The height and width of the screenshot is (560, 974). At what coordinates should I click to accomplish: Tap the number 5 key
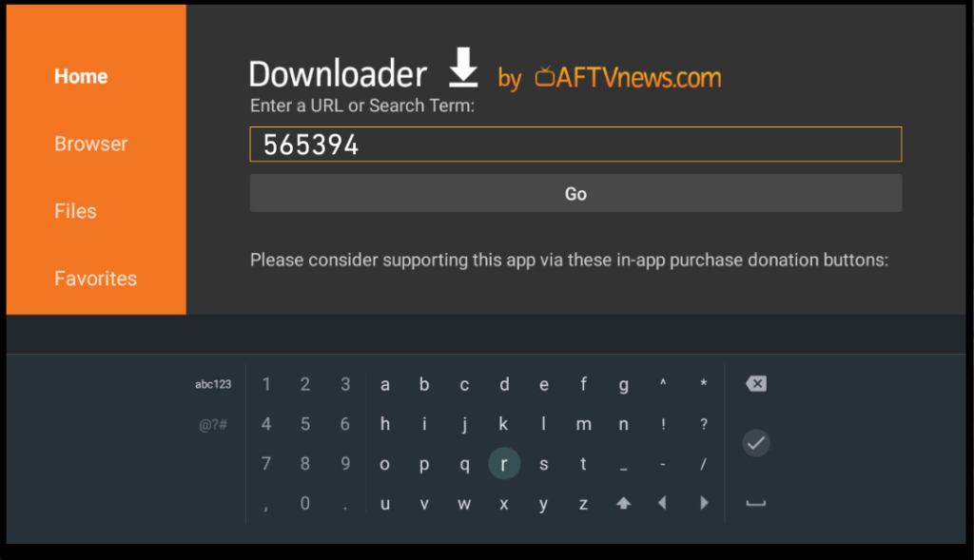[305, 424]
